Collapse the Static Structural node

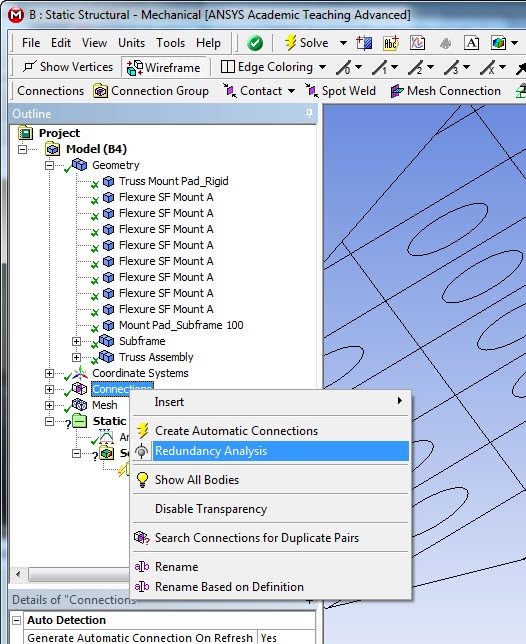[49, 421]
